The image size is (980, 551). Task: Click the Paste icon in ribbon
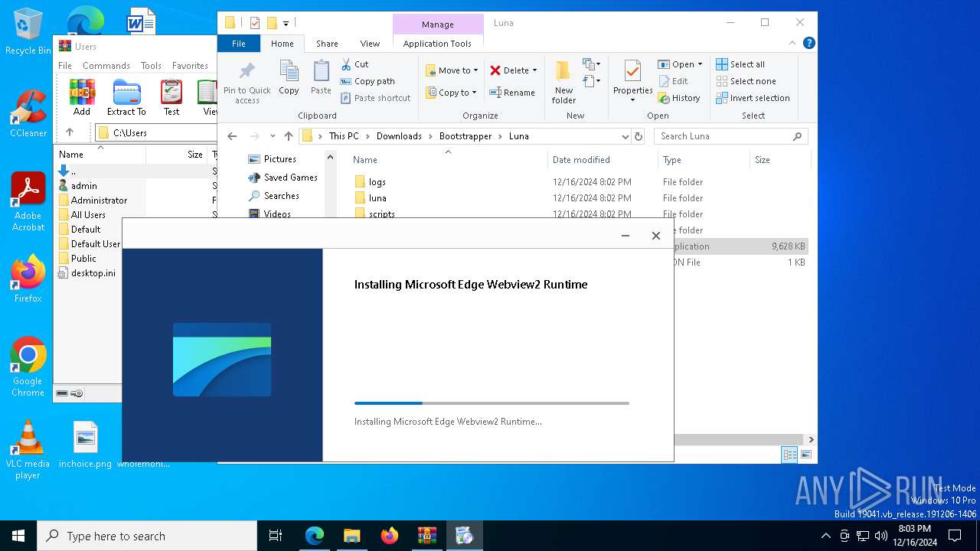(321, 73)
